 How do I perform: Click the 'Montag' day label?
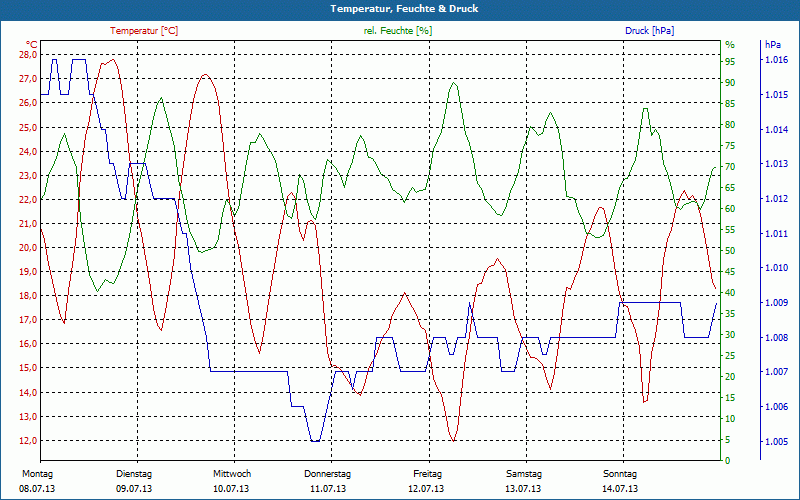coord(37,474)
